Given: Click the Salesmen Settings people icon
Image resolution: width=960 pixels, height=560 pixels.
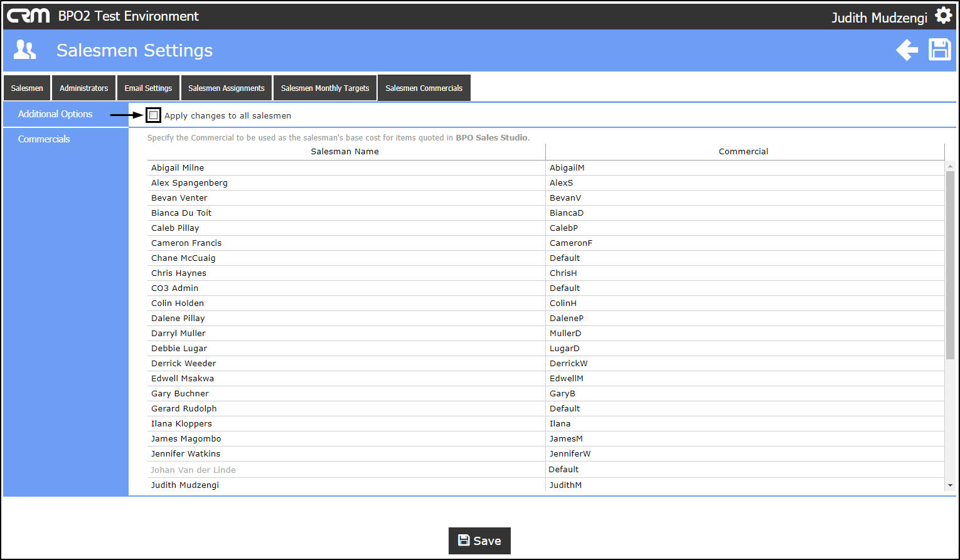Looking at the screenshot, I should (25, 50).
